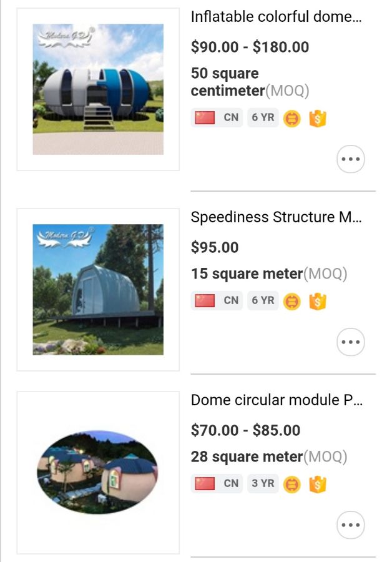This screenshot has height=562, width=392.
Task: Open the Speediness Structure product title
Action: (x=276, y=217)
